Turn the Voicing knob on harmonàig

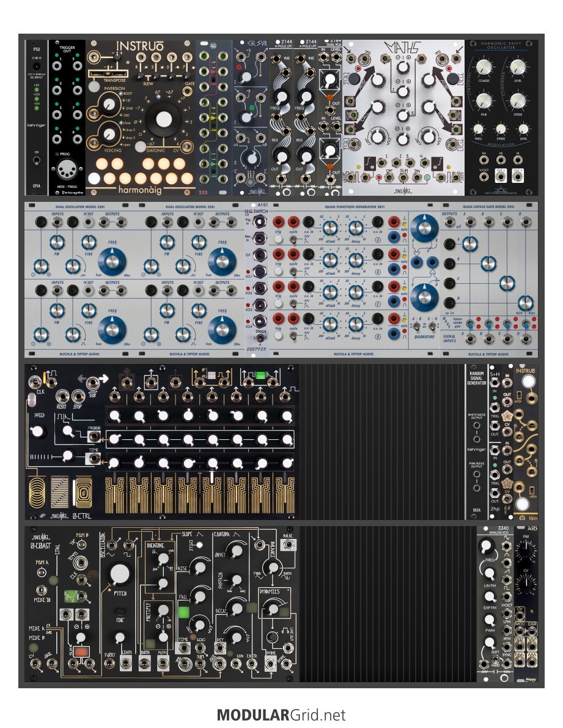pos(109,134)
